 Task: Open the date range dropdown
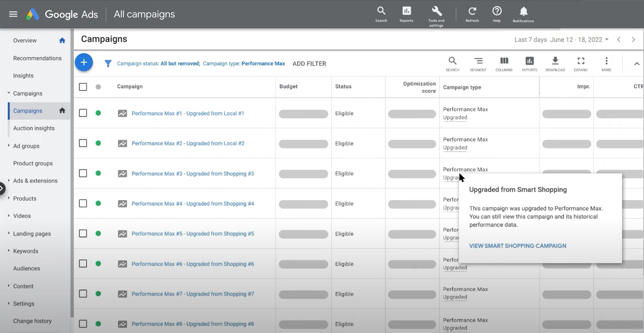coord(562,39)
